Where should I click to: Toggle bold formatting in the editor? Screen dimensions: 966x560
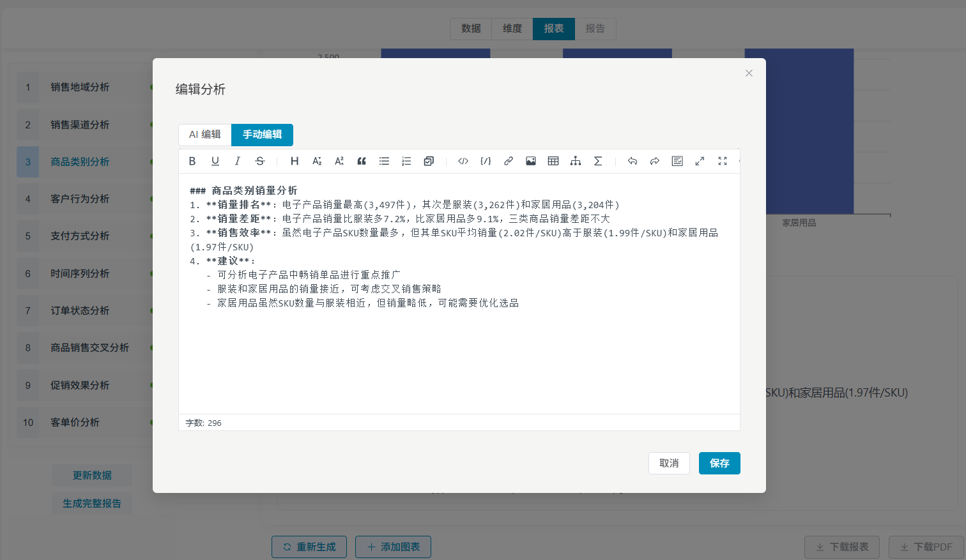click(x=192, y=161)
